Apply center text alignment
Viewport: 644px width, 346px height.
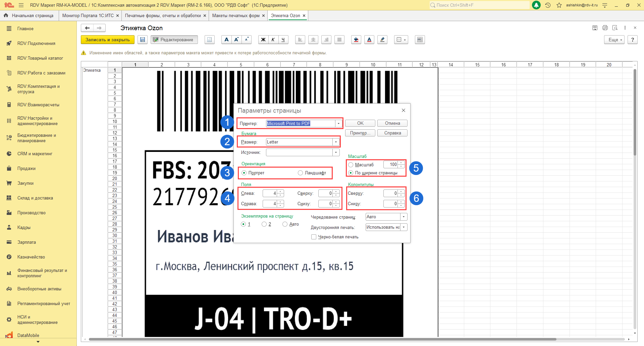[313, 40]
